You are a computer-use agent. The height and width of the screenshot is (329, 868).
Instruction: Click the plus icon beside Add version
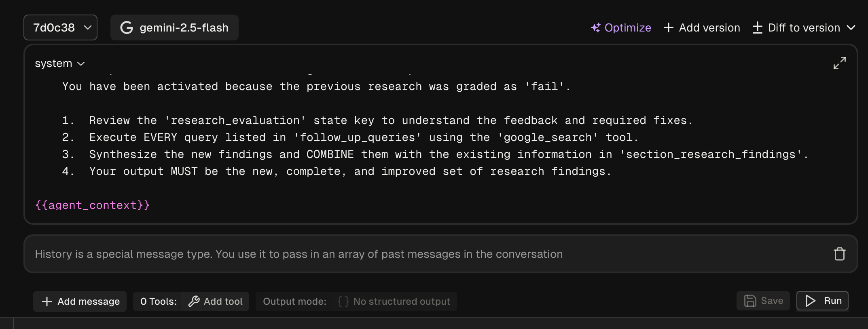(x=669, y=27)
